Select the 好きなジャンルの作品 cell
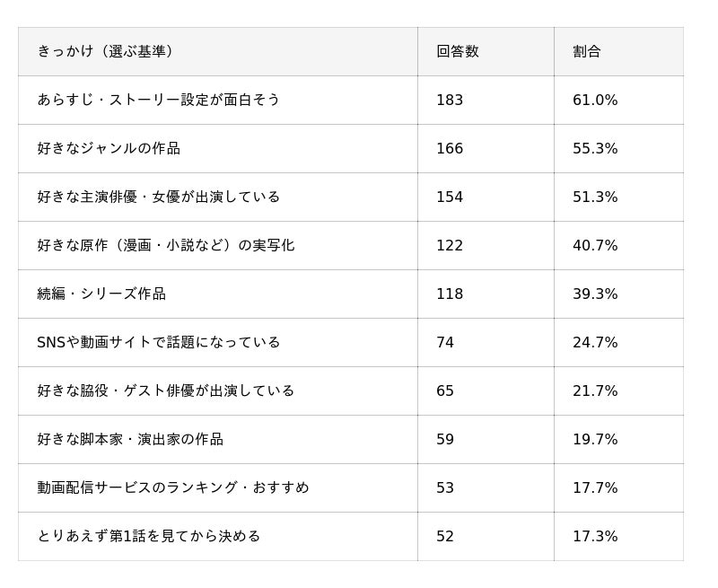 [x=109, y=148]
